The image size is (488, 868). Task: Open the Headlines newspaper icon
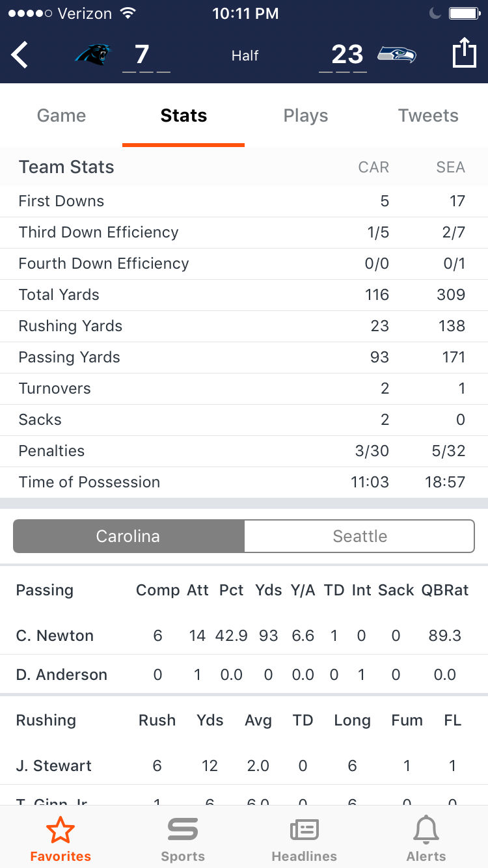(x=304, y=831)
